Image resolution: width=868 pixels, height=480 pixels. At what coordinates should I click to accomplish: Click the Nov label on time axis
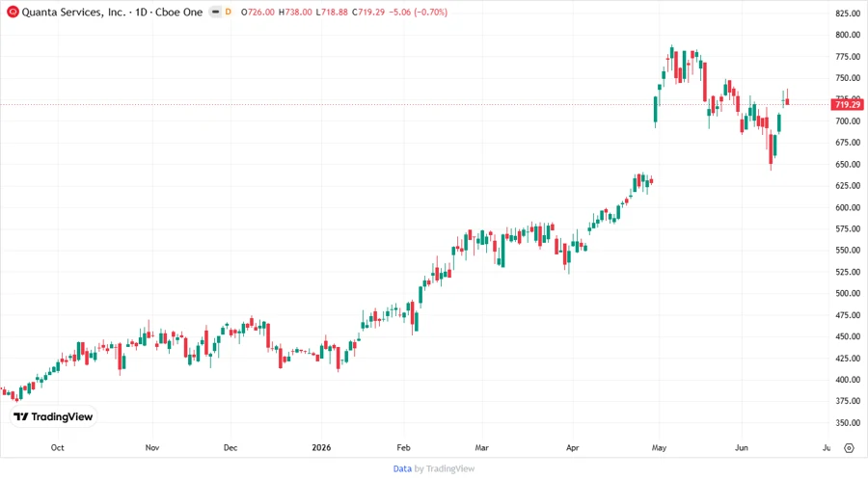click(152, 448)
